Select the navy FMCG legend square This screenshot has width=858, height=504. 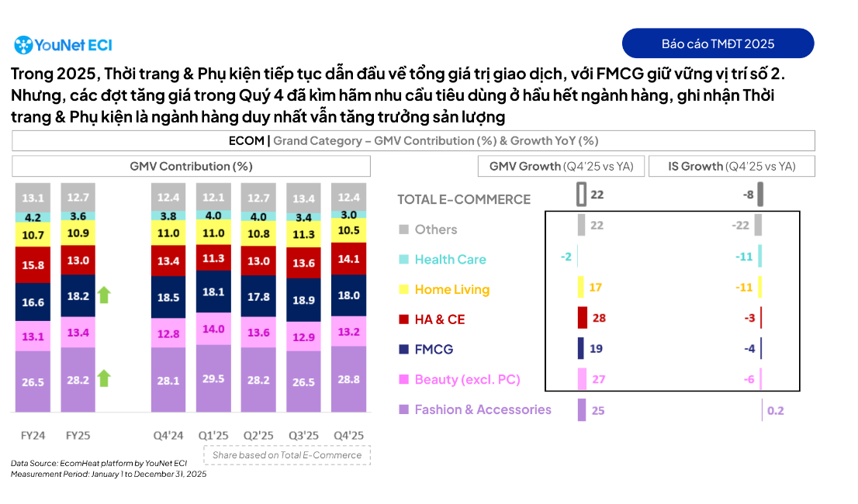403,350
